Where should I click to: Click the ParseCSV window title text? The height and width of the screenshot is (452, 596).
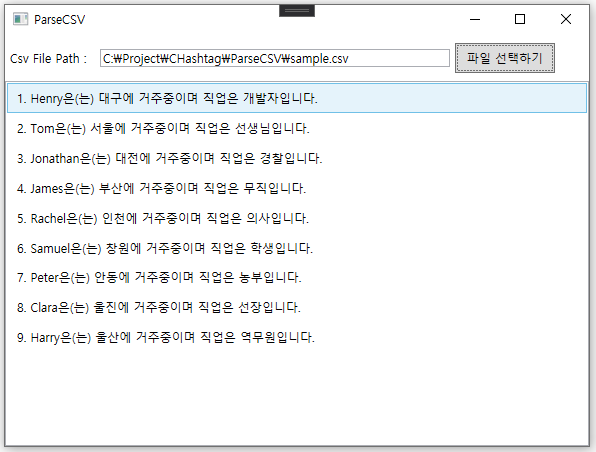59,19
